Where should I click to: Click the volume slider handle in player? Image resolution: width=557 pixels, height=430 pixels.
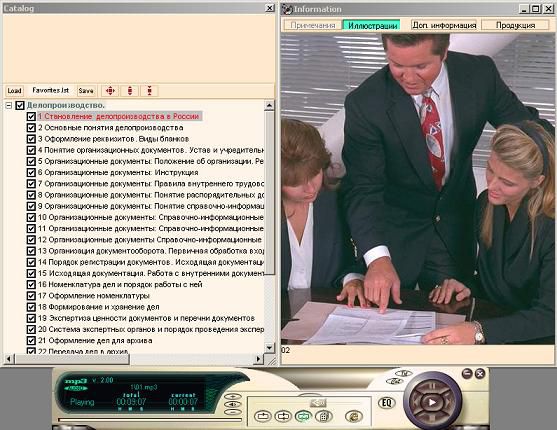pos(318,403)
